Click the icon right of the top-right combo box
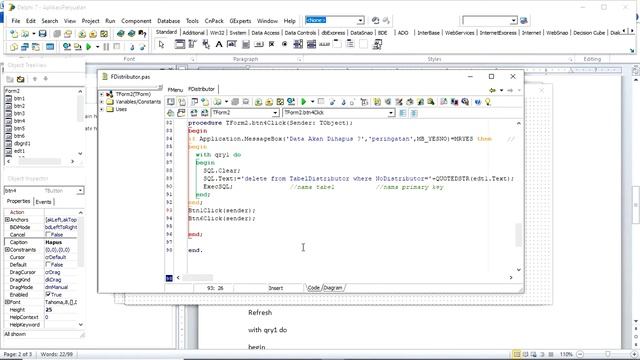Viewport: 640px width, 360px height. (524, 20)
